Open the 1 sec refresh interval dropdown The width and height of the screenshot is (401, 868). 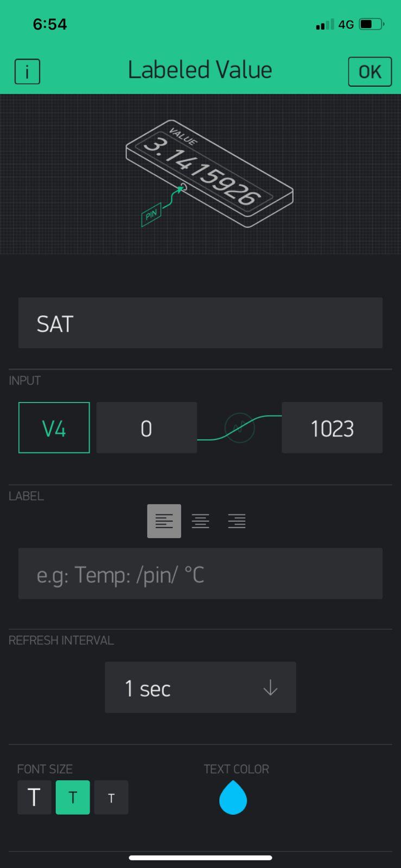[200, 687]
